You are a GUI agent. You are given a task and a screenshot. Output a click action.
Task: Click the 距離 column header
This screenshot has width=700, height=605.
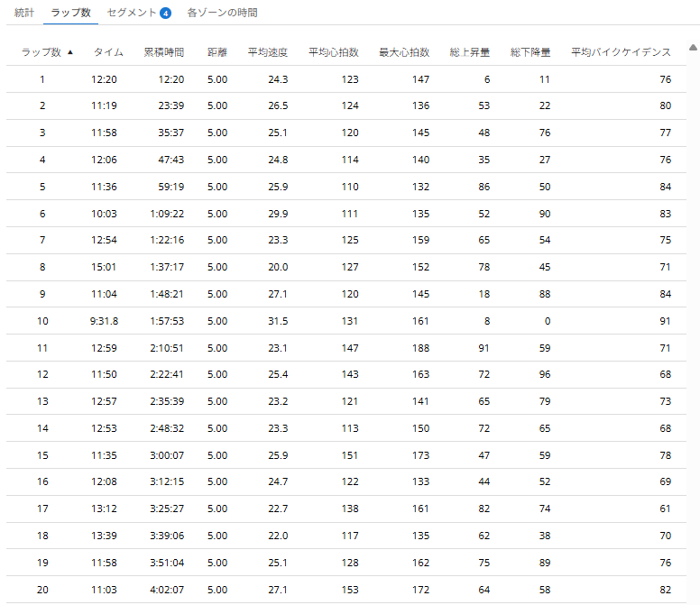(x=216, y=52)
